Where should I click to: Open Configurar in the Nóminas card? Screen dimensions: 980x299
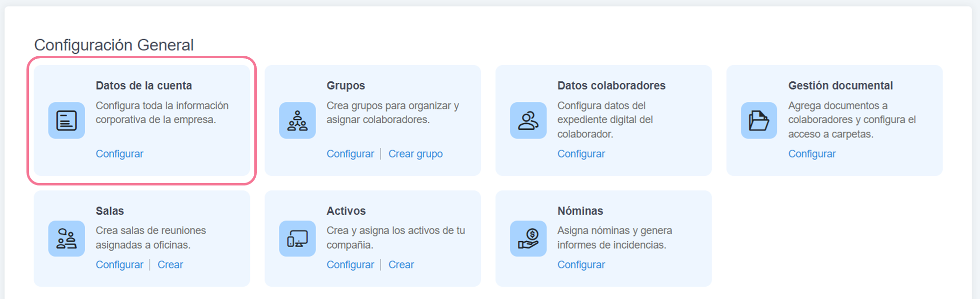click(x=581, y=265)
